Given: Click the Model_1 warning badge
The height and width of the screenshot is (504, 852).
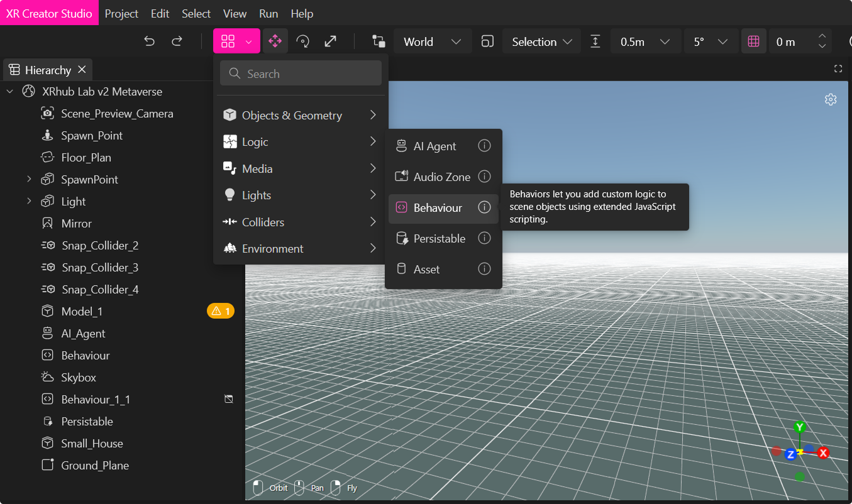Looking at the screenshot, I should [221, 311].
